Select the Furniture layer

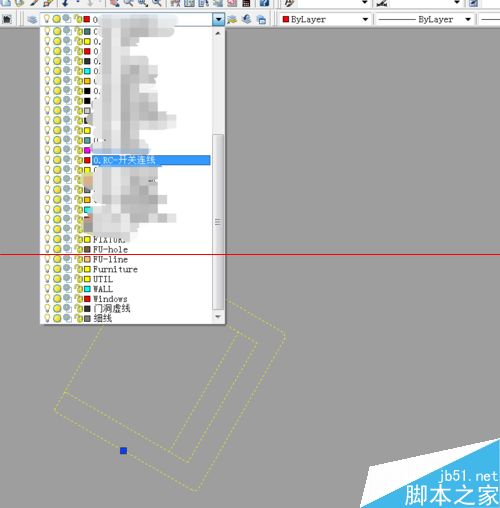115,269
